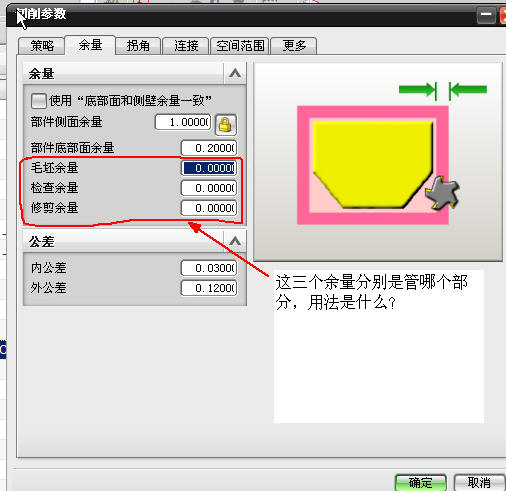Click the 毛坯余量 value field
506x491 pixels.
[x=209, y=168]
